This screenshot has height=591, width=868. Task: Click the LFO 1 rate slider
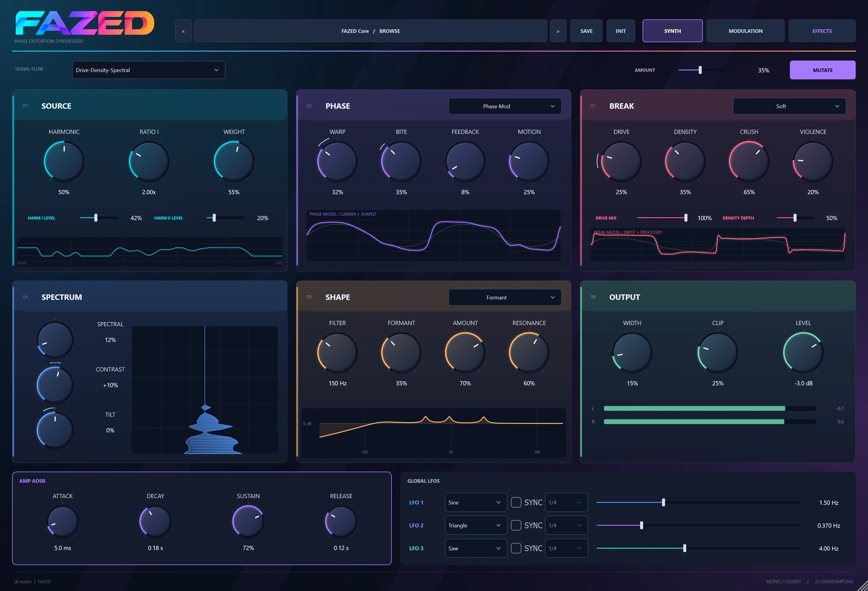click(x=698, y=502)
